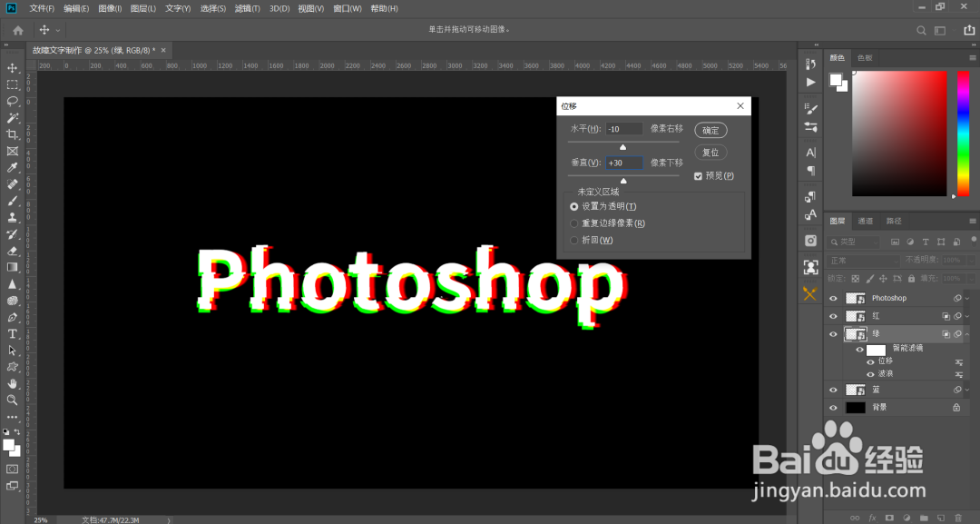Screen dimensions: 980x524
Task: Open the fill 填充 dropdown
Action: tap(971, 278)
